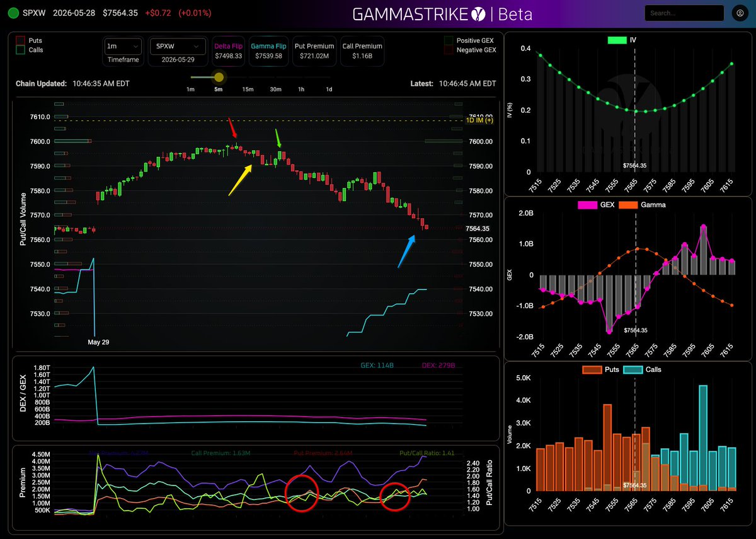Toggle the Positive GEX checkbox
This screenshot has height=539, width=756.
click(x=449, y=40)
